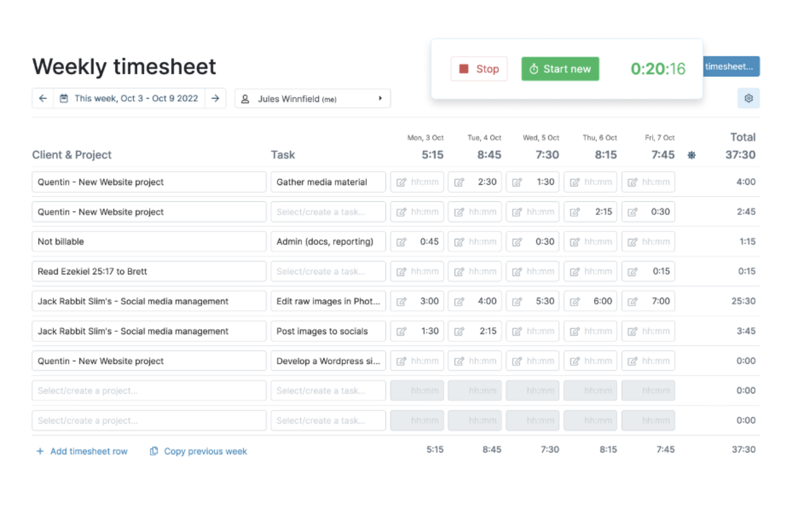Viewport: 798px width, 532px height.
Task: Click the Fri, 7 Oct column header
Action: tap(659, 138)
